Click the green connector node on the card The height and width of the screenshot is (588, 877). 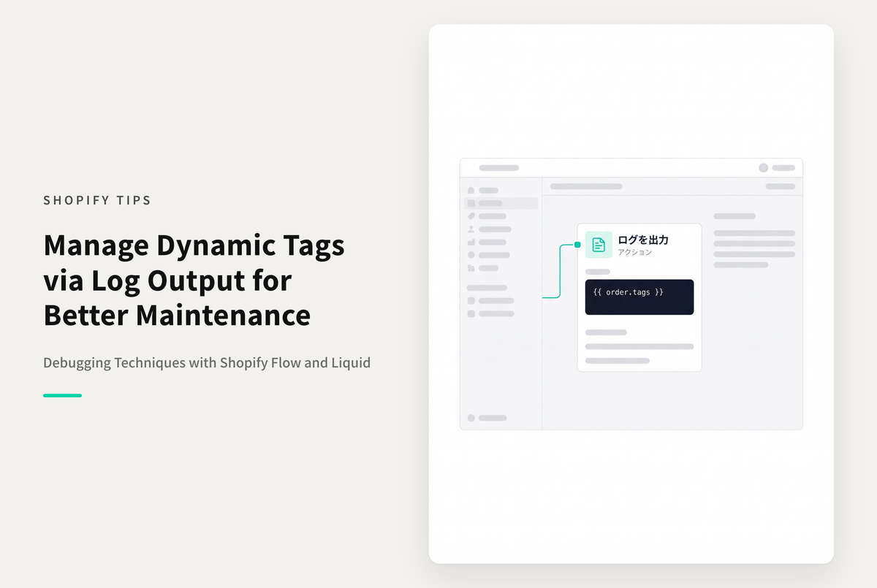click(577, 245)
